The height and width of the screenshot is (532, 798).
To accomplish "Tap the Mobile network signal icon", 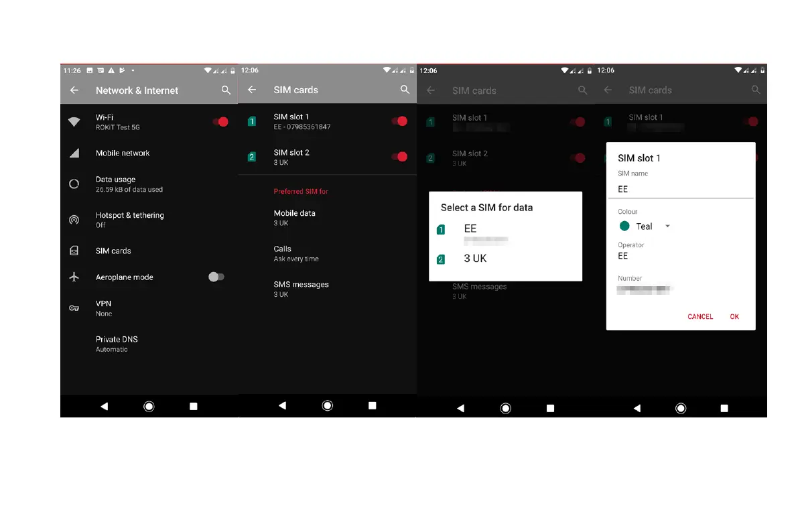I will click(74, 153).
